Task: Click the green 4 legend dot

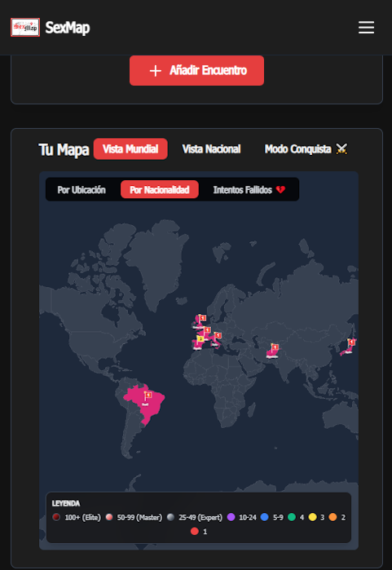Action: tap(292, 517)
